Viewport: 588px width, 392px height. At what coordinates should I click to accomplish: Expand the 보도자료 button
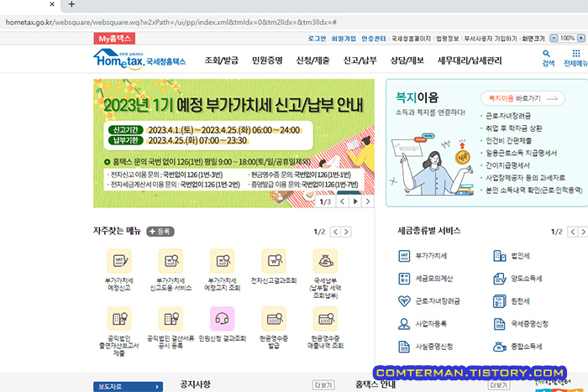pyautogui.click(x=128, y=387)
